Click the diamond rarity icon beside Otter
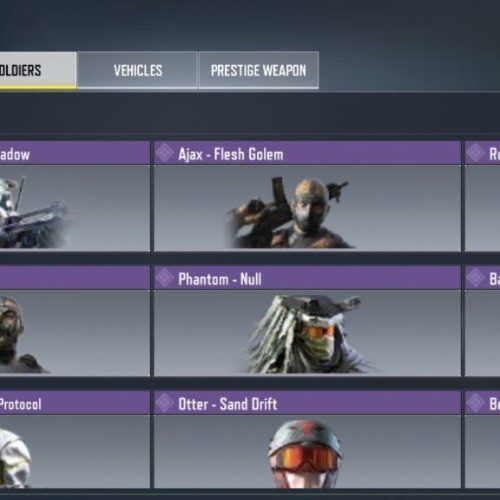The height and width of the screenshot is (500, 500). (165, 403)
